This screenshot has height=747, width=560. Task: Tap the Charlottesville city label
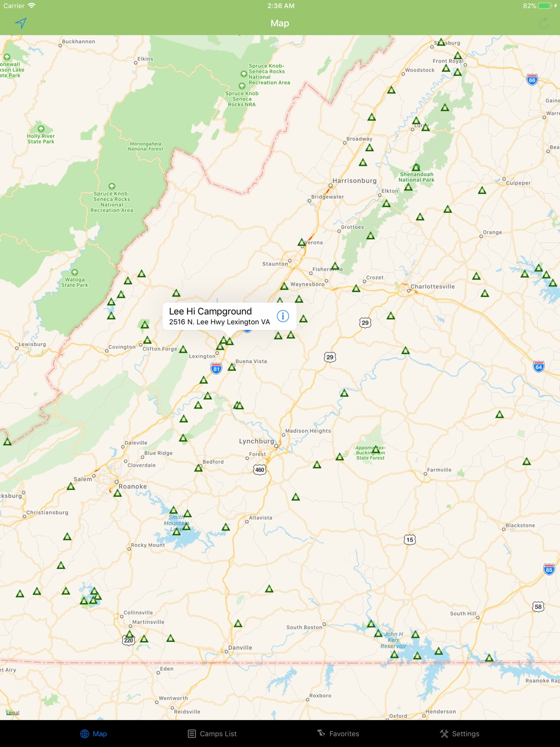(432, 287)
